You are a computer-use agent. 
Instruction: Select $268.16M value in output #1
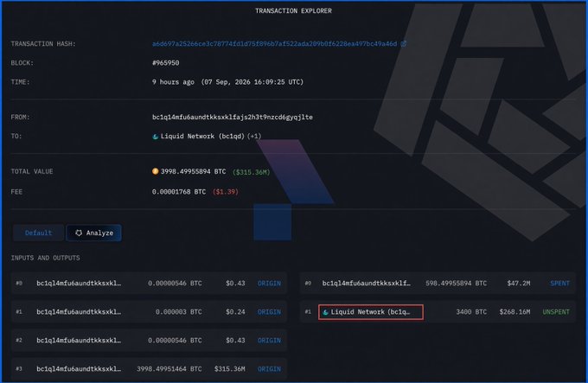click(x=514, y=312)
